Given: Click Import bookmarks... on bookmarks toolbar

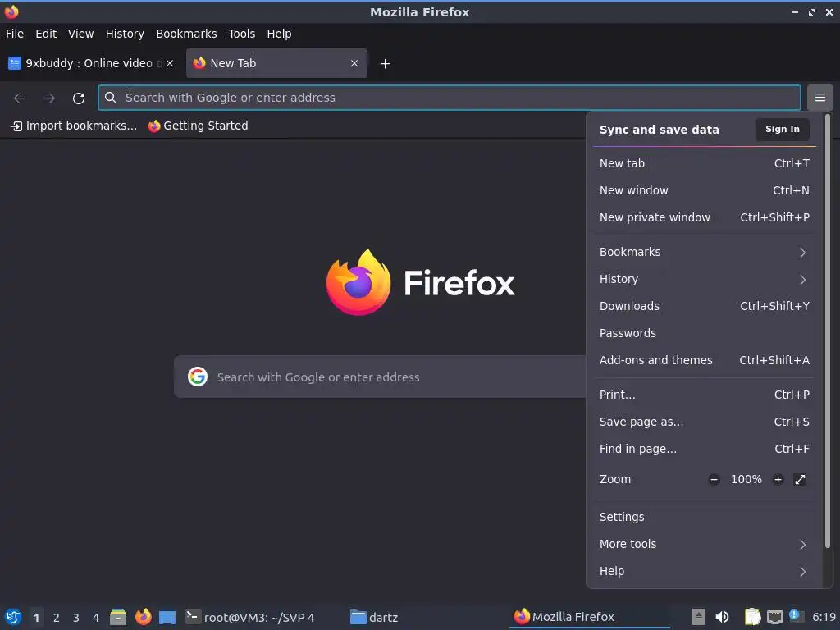Looking at the screenshot, I should click(74, 126).
